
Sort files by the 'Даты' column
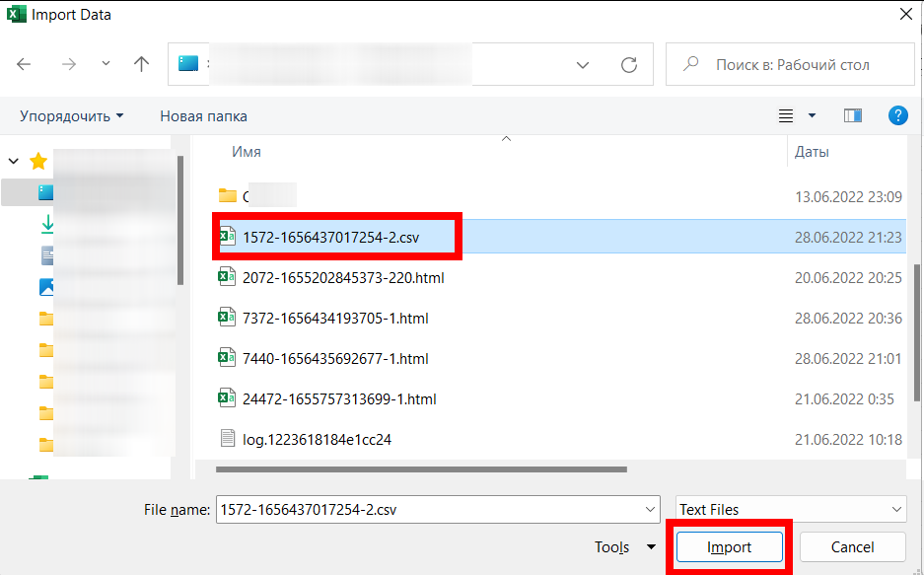(x=812, y=152)
